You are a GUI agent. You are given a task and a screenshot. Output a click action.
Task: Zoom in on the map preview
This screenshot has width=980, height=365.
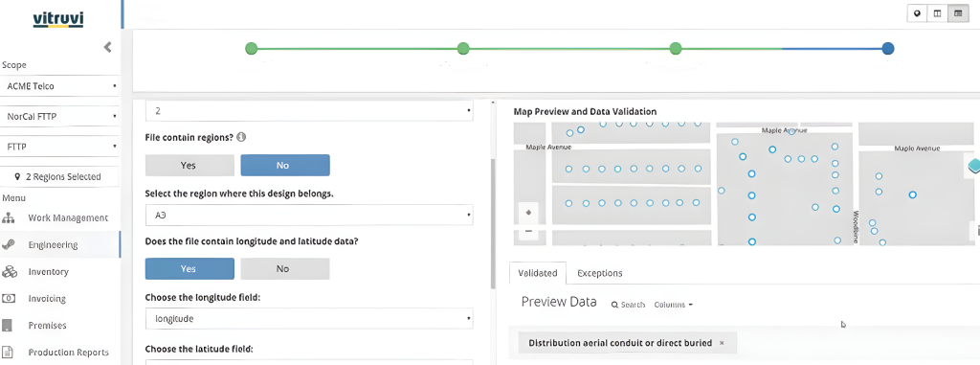[528, 213]
